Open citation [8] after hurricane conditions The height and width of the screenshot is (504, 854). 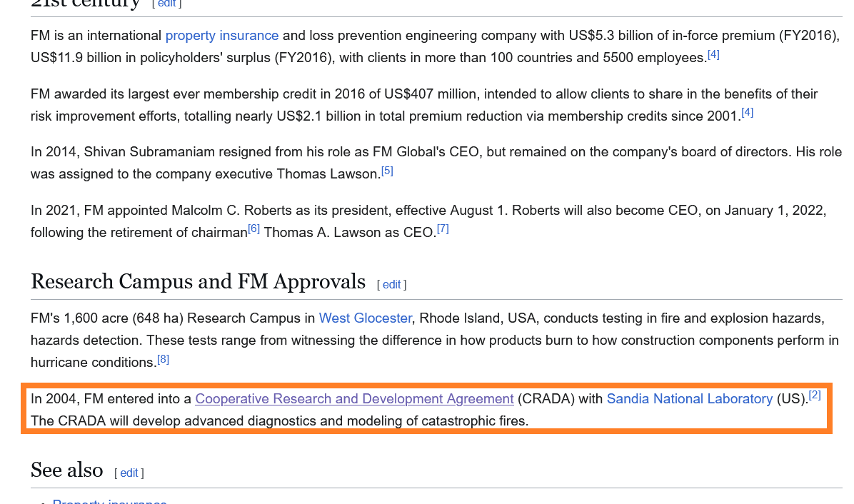(x=164, y=359)
